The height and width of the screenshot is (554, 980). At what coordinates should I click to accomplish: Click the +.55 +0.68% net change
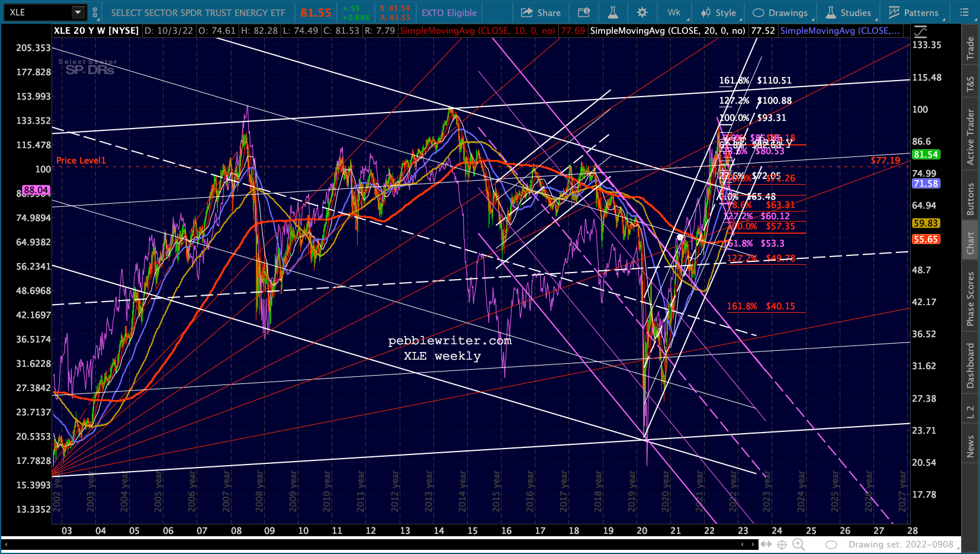[355, 12]
